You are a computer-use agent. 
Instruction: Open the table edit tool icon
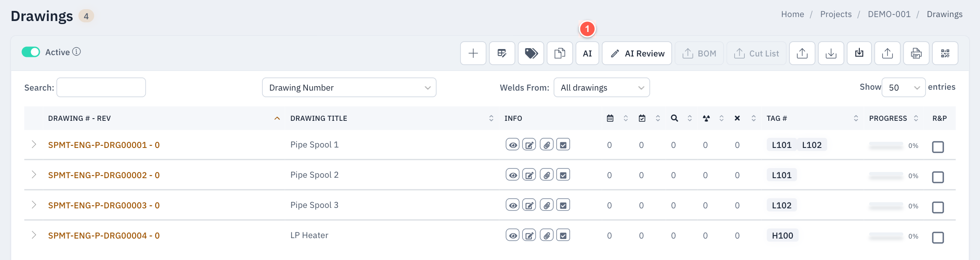pos(502,53)
